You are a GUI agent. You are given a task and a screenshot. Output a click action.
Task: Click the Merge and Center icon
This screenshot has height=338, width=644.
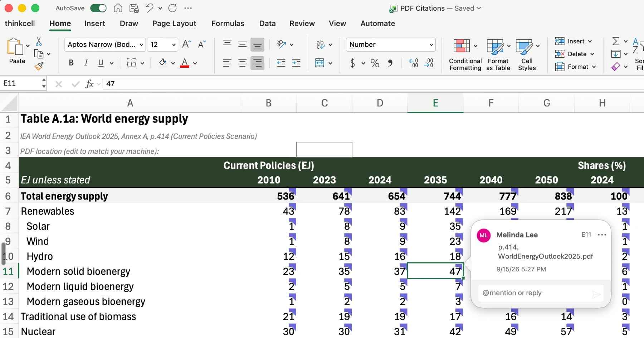[319, 63]
